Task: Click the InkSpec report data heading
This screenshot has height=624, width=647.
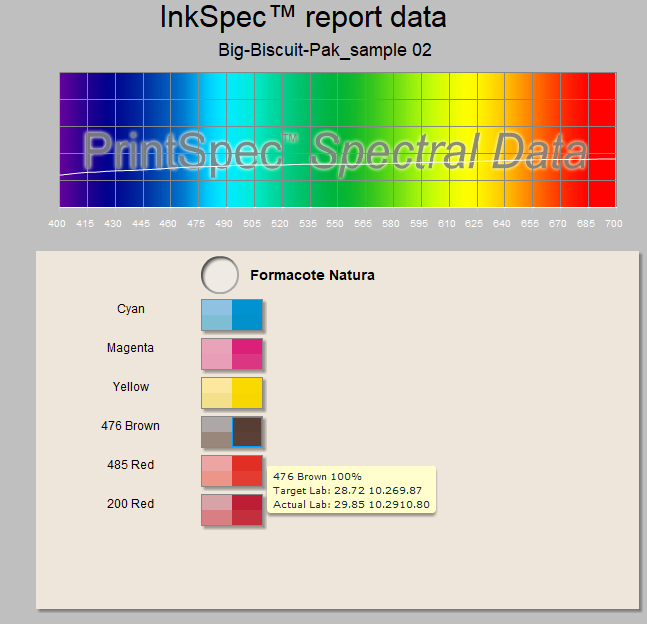Action: pos(303,17)
